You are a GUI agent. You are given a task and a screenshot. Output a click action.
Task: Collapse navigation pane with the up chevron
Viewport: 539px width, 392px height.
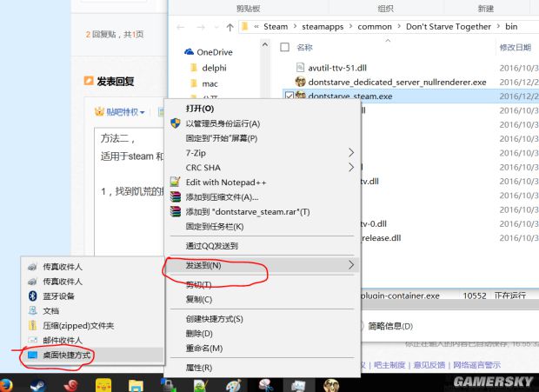click(264, 44)
